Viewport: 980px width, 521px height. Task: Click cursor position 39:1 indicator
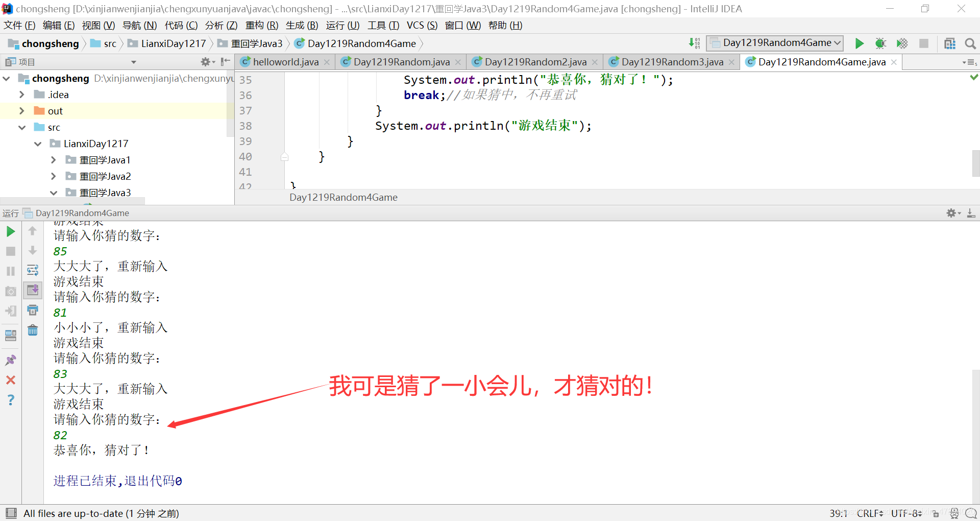839,513
